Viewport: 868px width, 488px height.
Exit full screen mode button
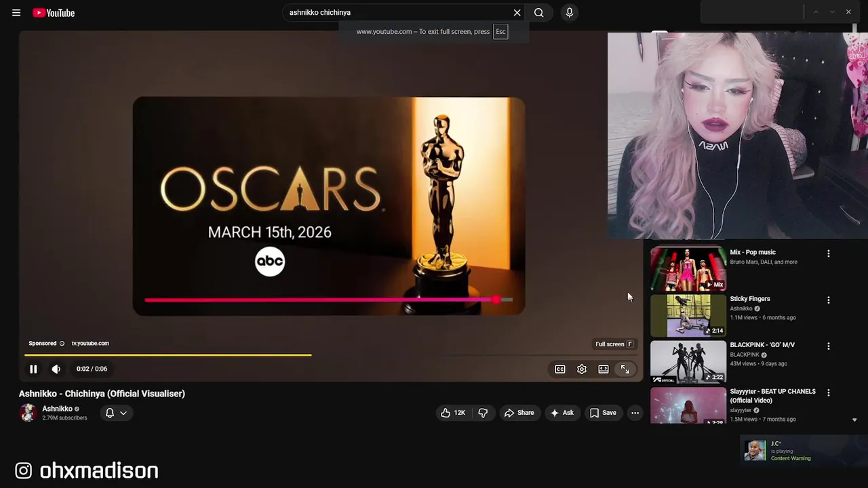click(x=625, y=369)
